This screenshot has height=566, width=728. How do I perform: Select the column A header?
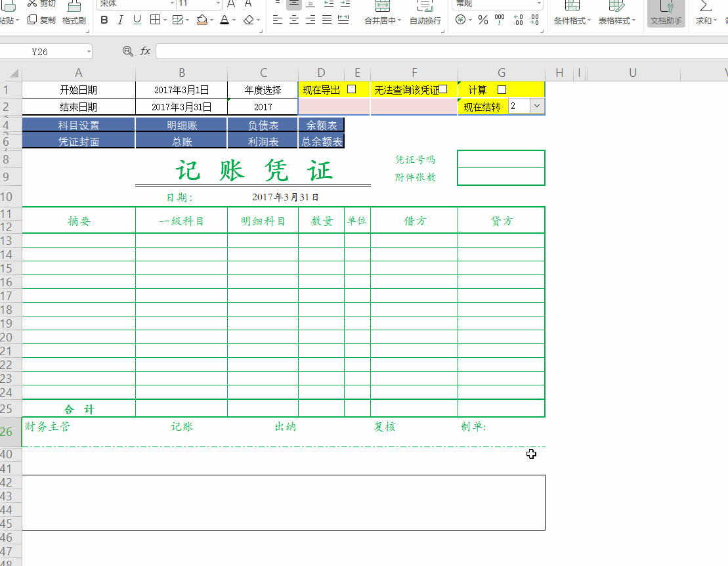coord(79,73)
